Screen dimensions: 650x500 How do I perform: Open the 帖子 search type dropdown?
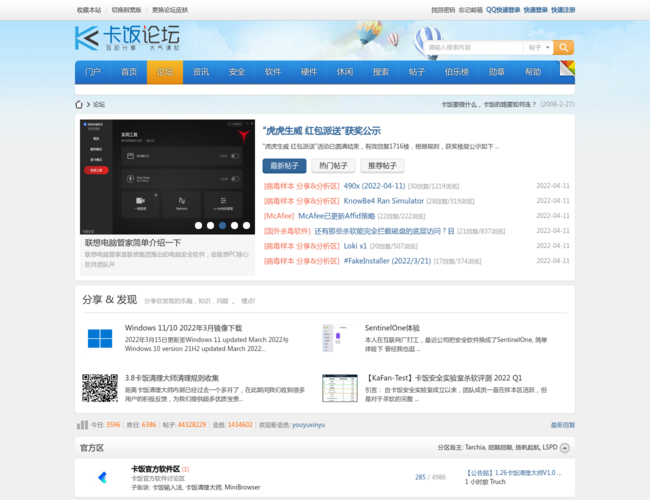538,47
